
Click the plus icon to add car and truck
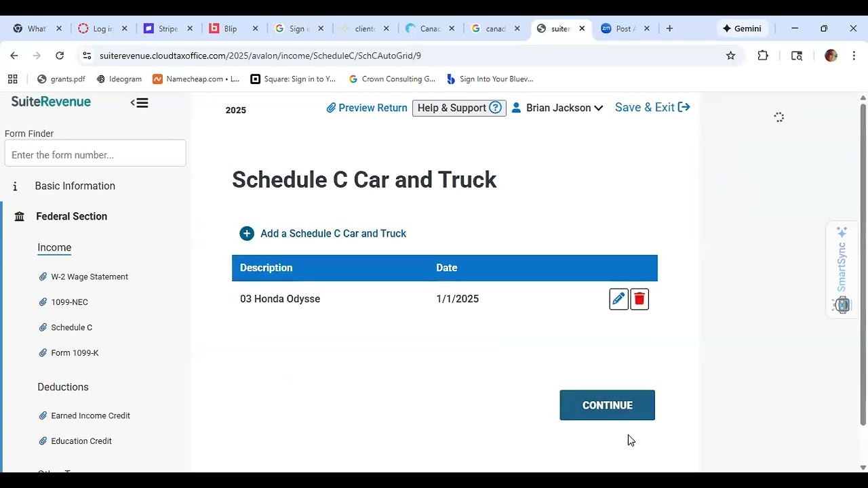pyautogui.click(x=247, y=233)
